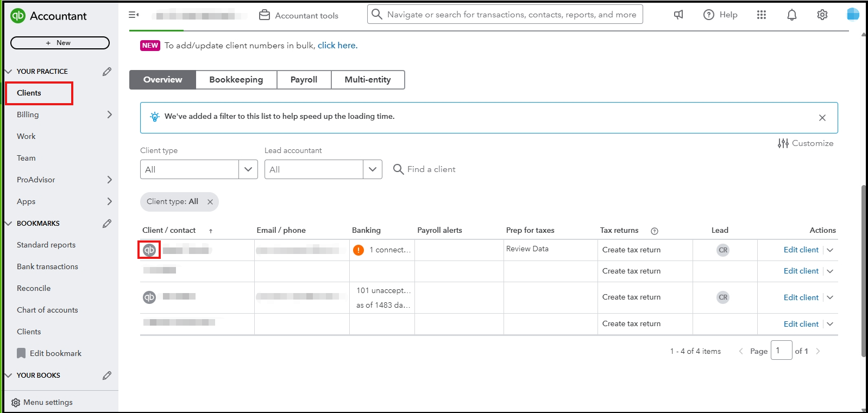Click the top search input field

click(511, 15)
